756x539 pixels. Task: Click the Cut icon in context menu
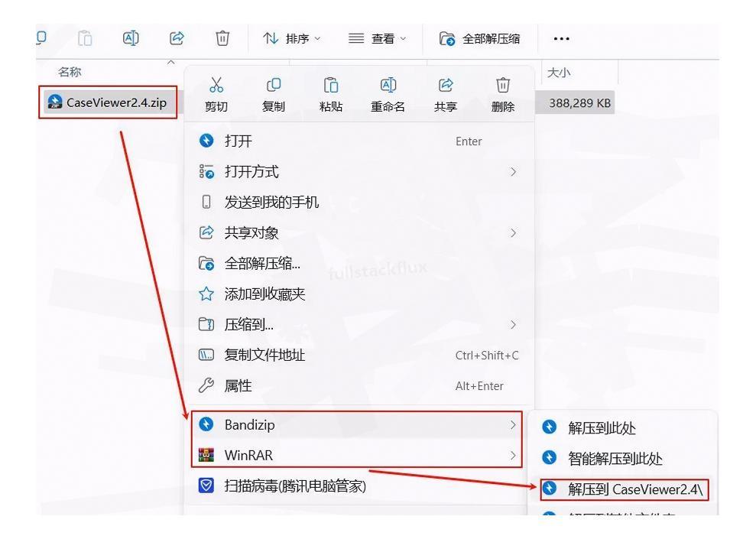(216, 85)
